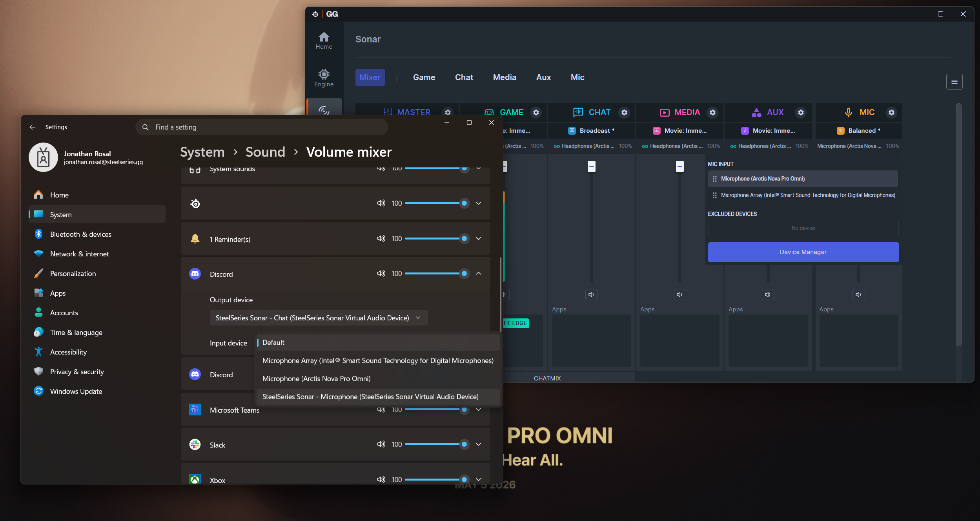Open the MEDIA channel settings gear
This screenshot has height=521, width=980.
tap(712, 112)
